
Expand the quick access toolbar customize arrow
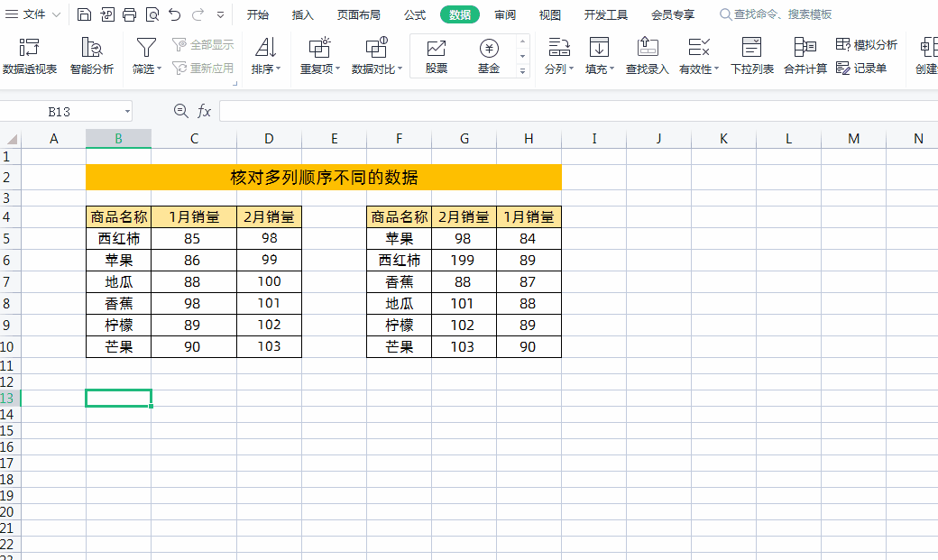[220, 15]
